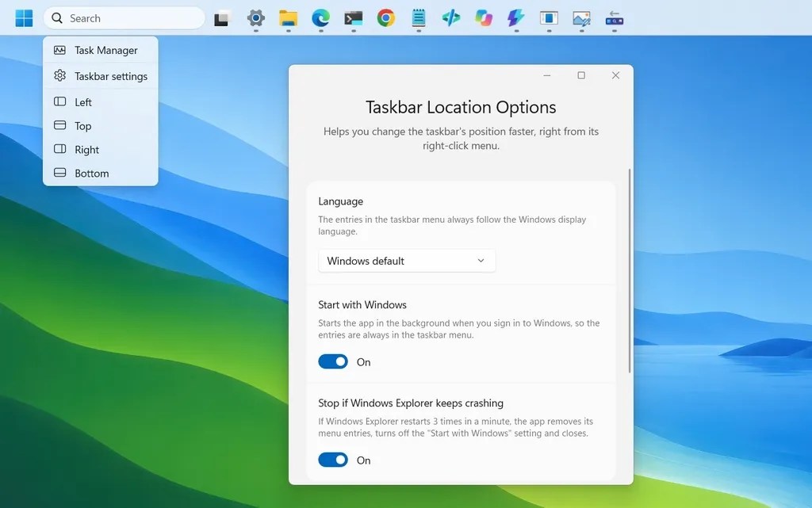Screen dimensions: 812x508
Task: Click the blue lightning bolt taskbar icon
Action: coord(515,18)
